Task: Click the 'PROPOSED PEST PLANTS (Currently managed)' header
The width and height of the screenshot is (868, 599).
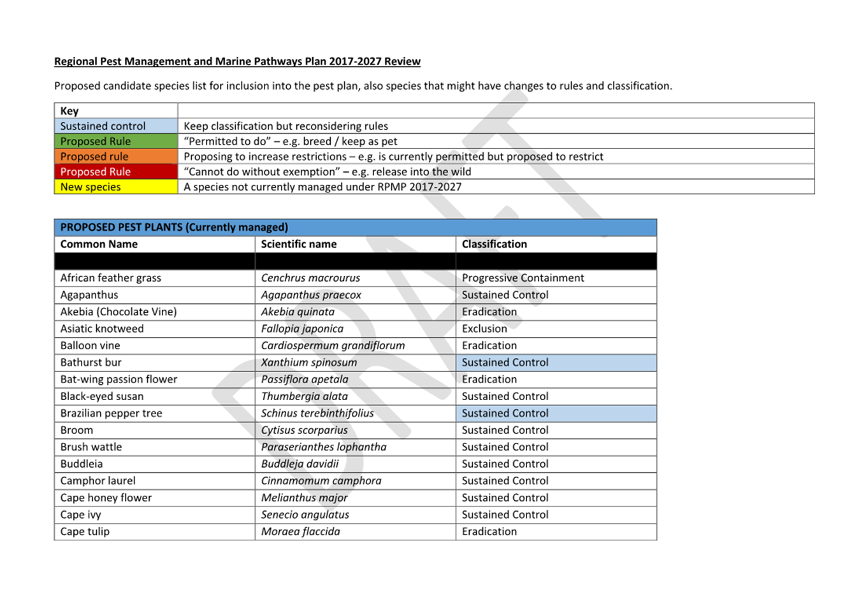Action: click(x=356, y=227)
